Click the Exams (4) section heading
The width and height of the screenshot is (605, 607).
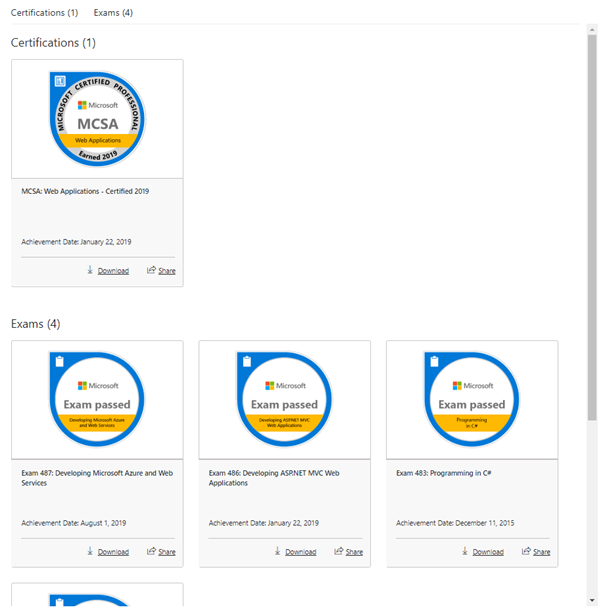[35, 324]
